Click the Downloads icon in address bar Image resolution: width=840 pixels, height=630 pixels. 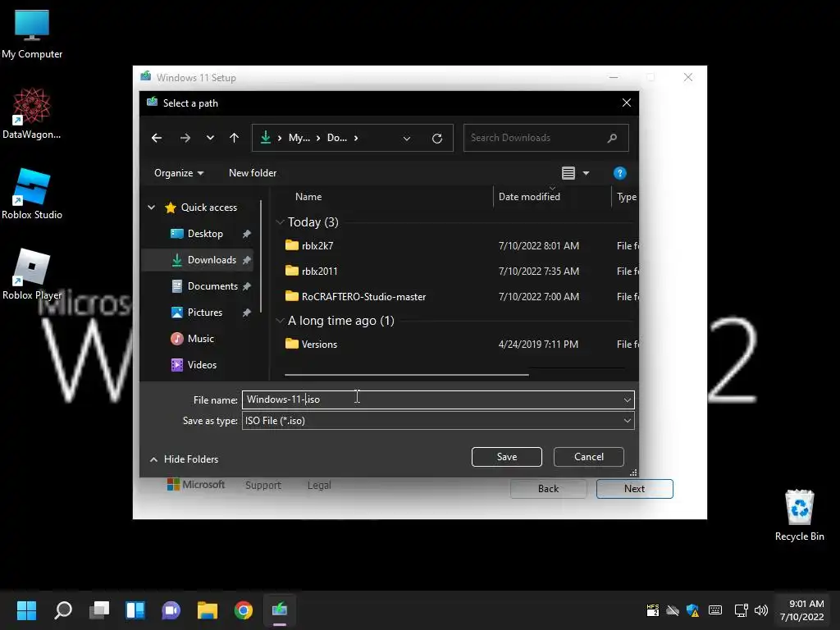click(265, 138)
